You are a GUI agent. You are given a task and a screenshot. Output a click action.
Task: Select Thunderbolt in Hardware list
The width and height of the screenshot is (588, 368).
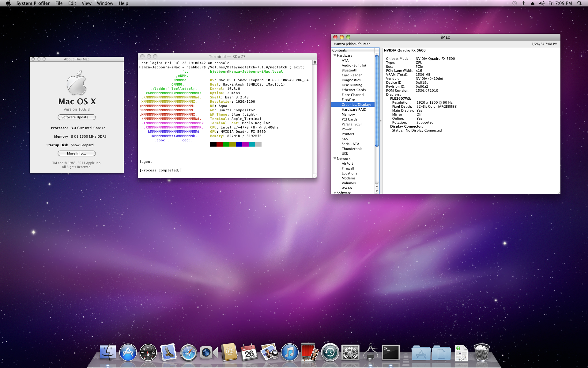(x=352, y=149)
